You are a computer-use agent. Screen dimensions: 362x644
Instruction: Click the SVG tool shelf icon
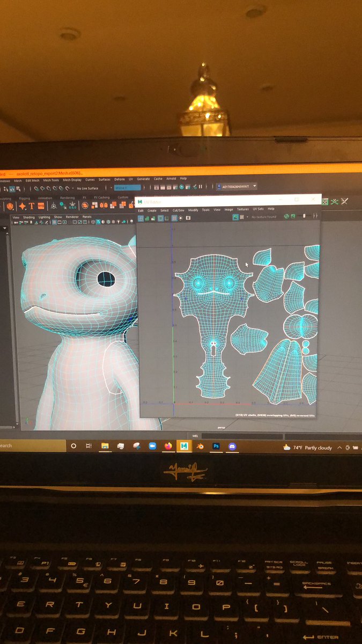[41, 206]
